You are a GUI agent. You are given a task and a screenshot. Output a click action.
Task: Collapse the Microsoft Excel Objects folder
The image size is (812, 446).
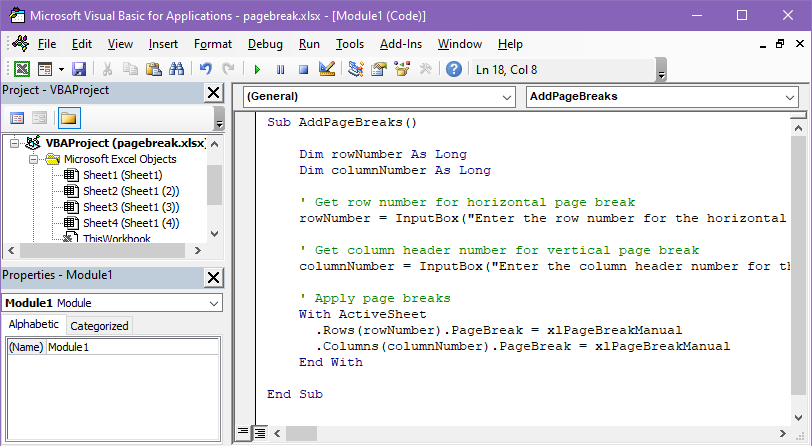point(33,159)
